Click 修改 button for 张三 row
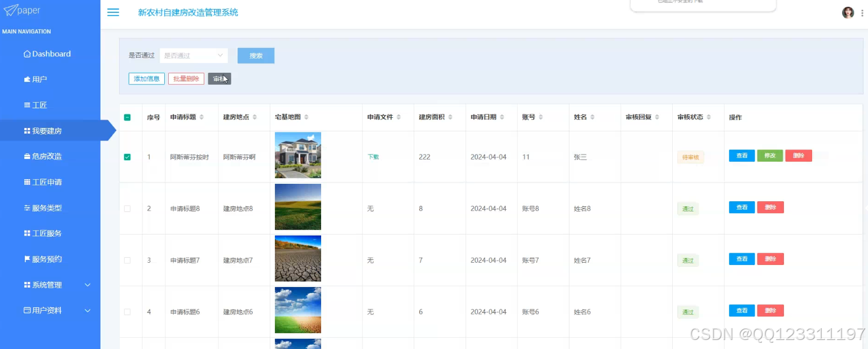 [x=770, y=156]
